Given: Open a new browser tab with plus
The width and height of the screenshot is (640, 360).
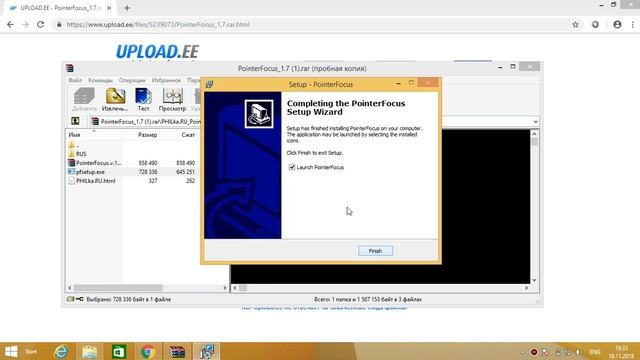Looking at the screenshot, I should pyautogui.click(x=127, y=8).
